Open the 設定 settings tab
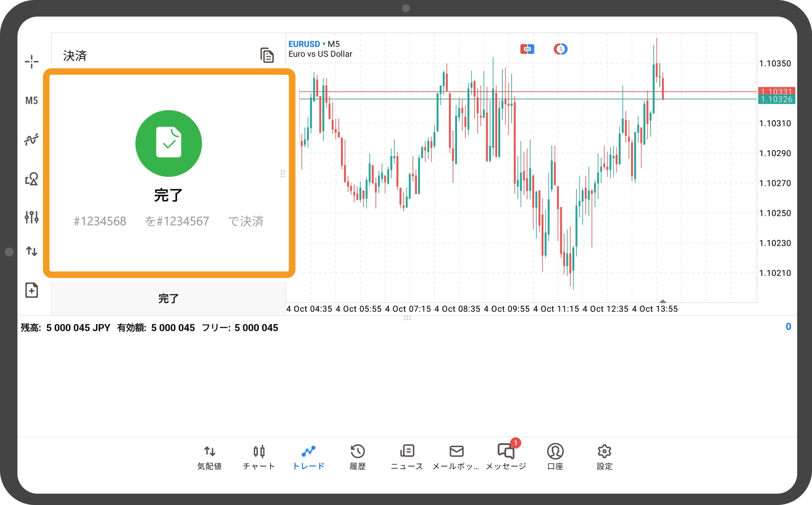The width and height of the screenshot is (812, 505). click(x=604, y=457)
